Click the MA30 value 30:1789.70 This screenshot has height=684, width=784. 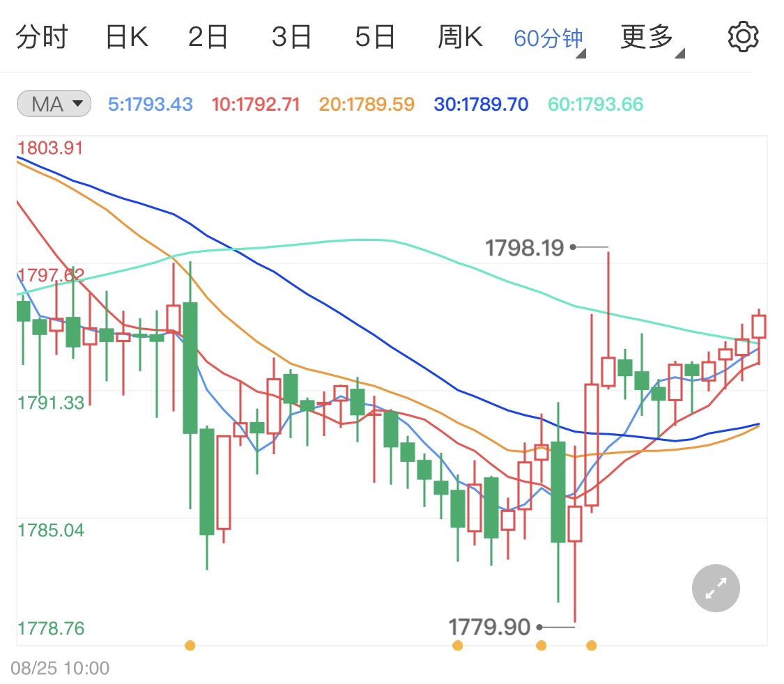click(481, 104)
